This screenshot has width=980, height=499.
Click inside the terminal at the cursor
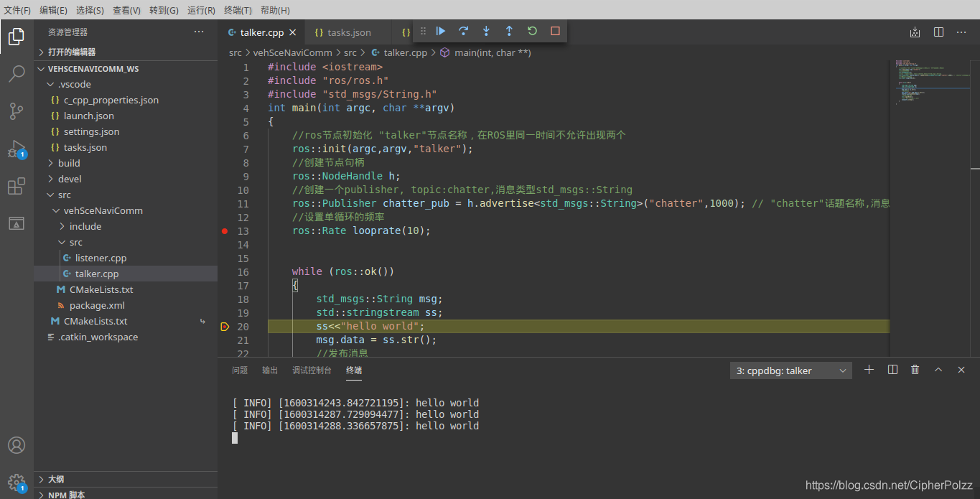click(235, 438)
